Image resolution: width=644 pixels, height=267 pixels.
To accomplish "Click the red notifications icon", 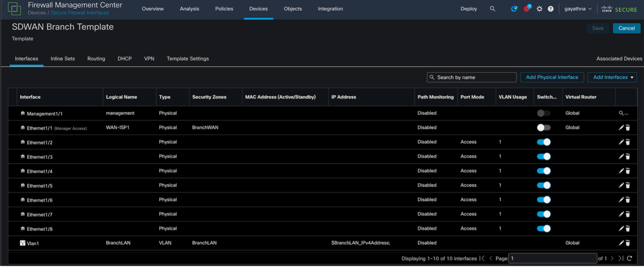I will tap(526, 9).
